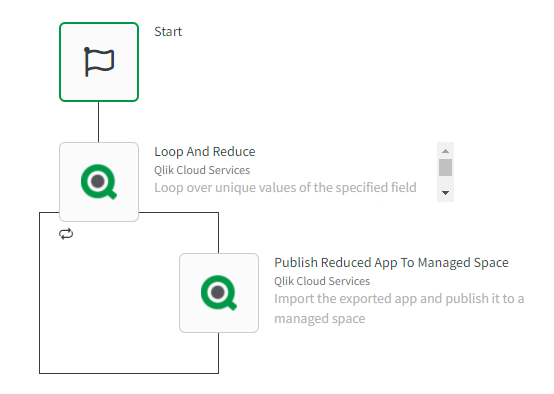Click 'Loop over unique values of the specified field' description
The height and width of the screenshot is (394, 554).
[285, 188]
